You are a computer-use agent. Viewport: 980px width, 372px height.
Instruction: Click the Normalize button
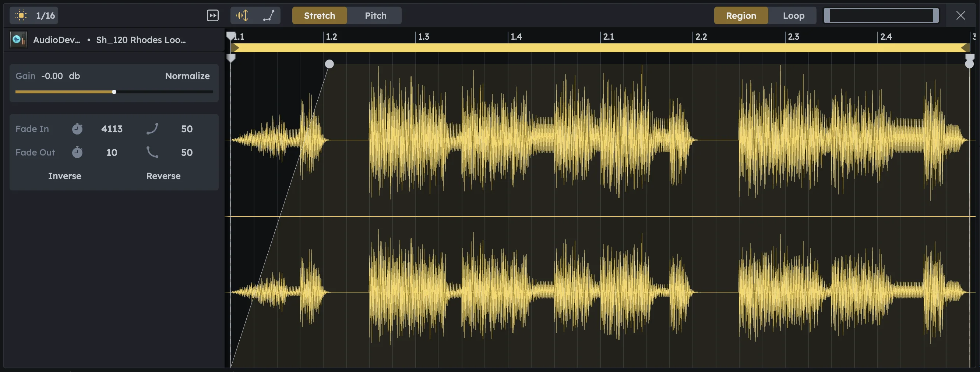click(187, 76)
